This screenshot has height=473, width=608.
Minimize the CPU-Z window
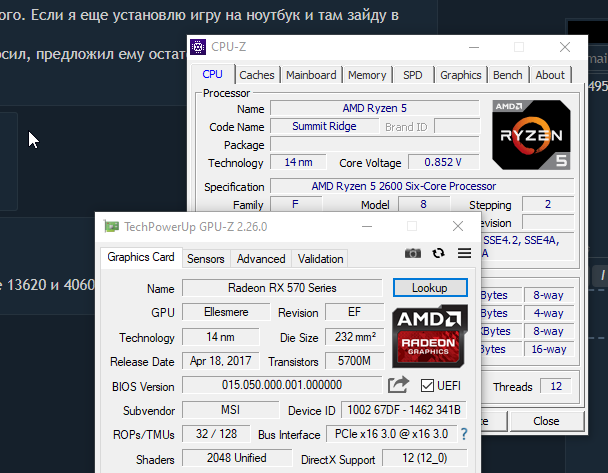474,47
